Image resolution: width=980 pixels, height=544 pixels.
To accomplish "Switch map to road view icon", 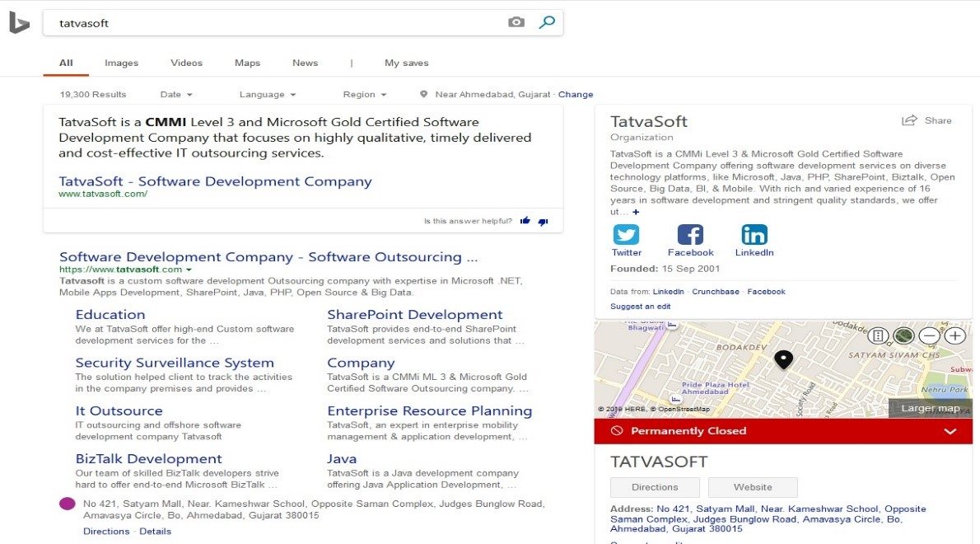I will point(878,335).
